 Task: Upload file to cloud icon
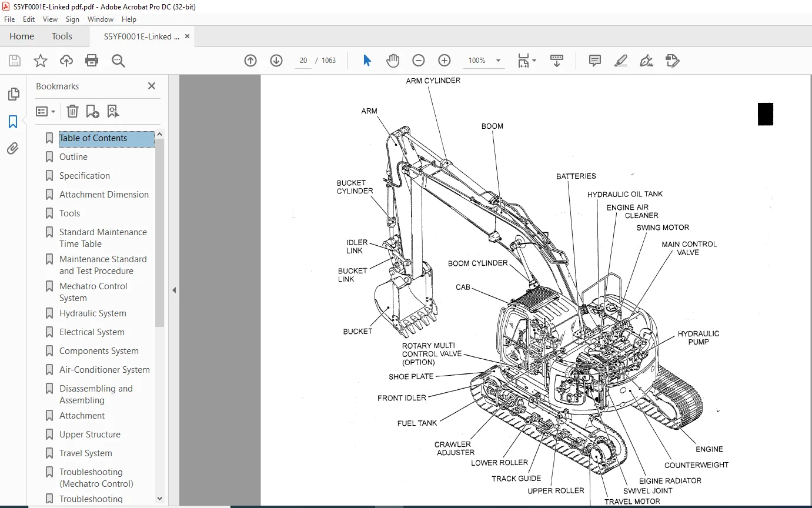(x=66, y=61)
